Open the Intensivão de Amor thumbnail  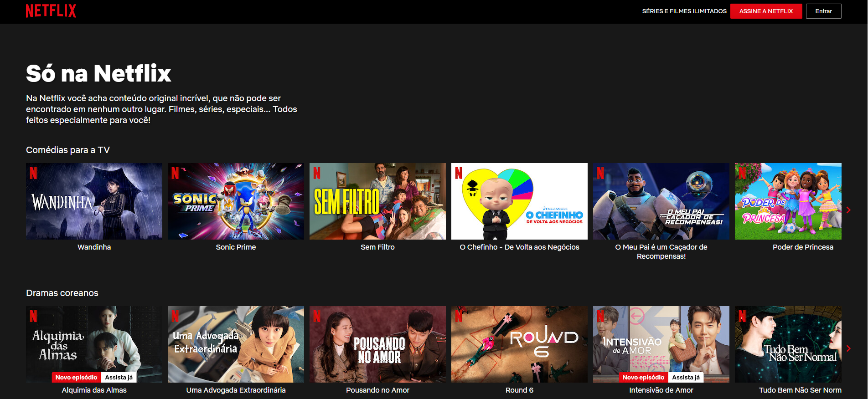[x=661, y=344]
